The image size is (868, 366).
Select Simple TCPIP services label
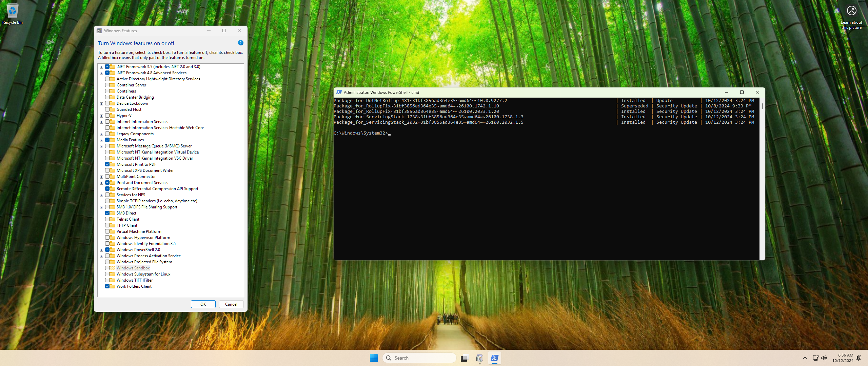click(x=157, y=201)
